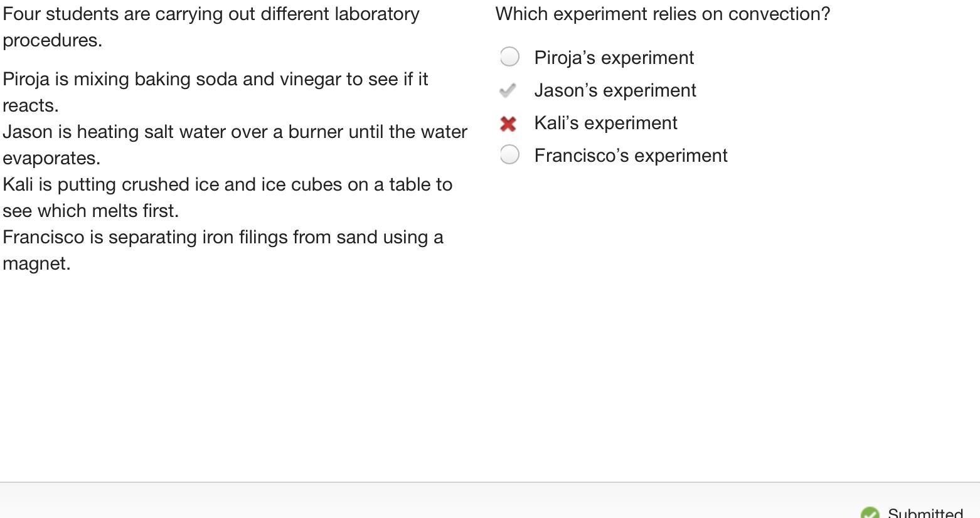Click the sentence about Piroja mixing baking soda

point(215,79)
